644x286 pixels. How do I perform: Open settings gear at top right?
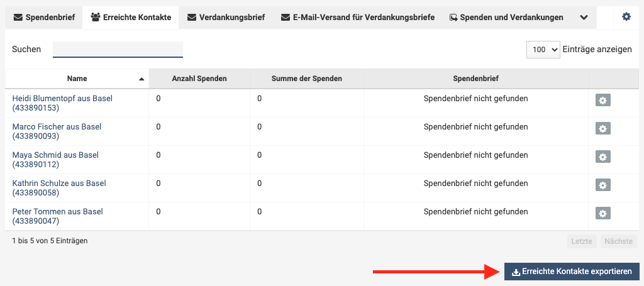click(x=626, y=17)
